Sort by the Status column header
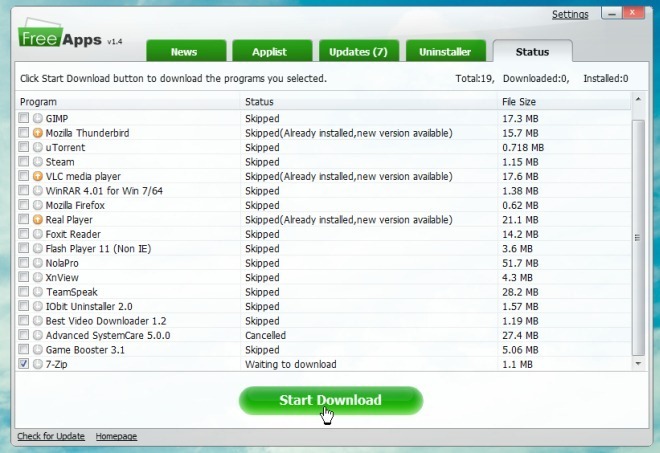The height and width of the screenshot is (453, 660). click(369, 102)
